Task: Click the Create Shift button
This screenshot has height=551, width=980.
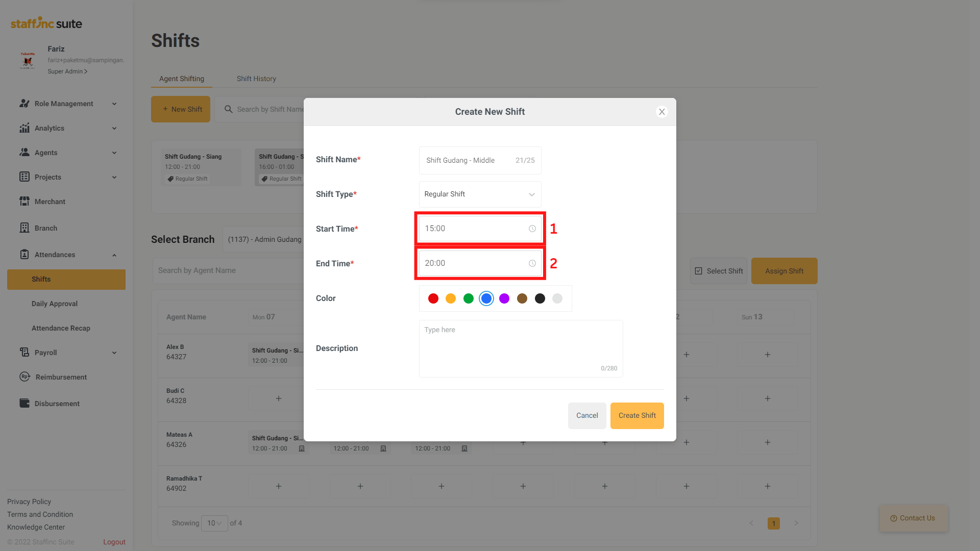Action: tap(637, 416)
